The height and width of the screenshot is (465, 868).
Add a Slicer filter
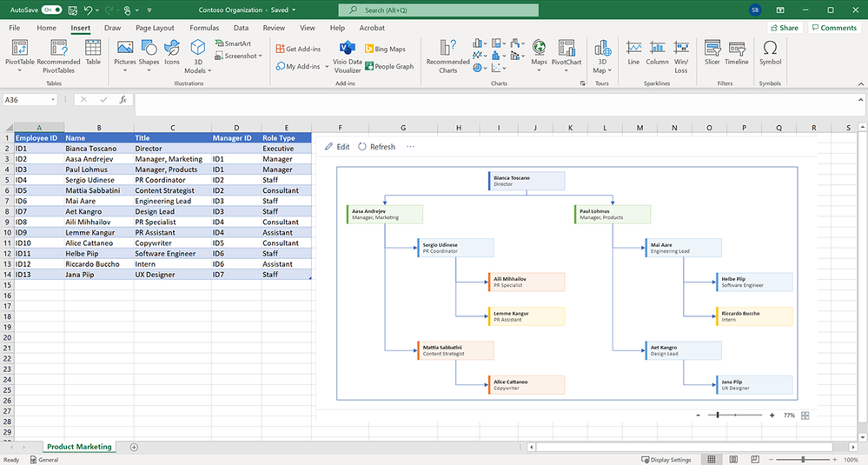[x=712, y=53]
